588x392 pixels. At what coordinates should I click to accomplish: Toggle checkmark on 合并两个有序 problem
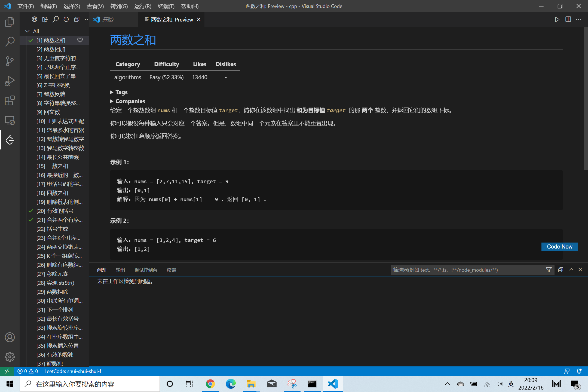30,220
